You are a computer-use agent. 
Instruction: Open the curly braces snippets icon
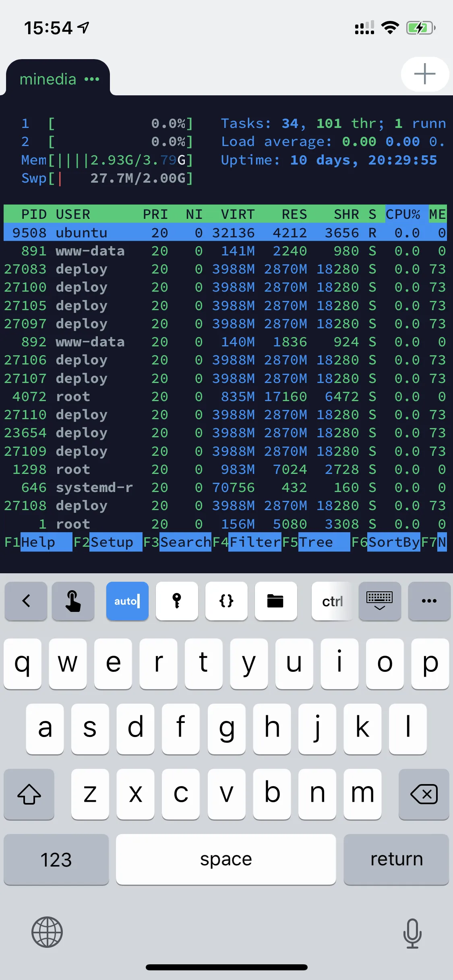[226, 601]
